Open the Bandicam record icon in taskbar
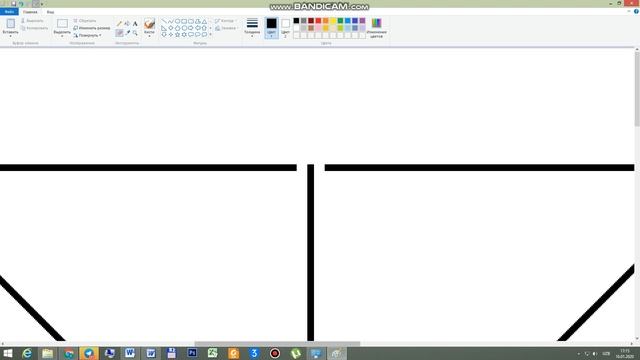This screenshot has height=360, width=640. pos(275,353)
